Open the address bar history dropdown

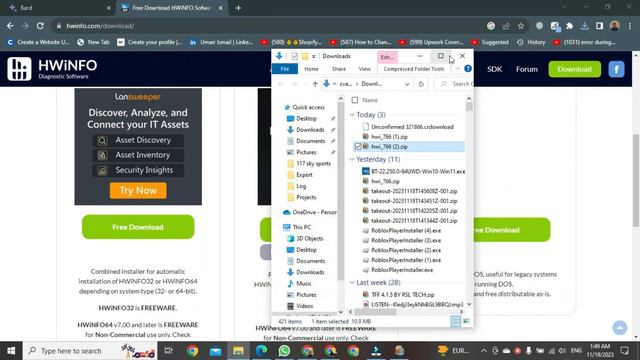coord(407,84)
